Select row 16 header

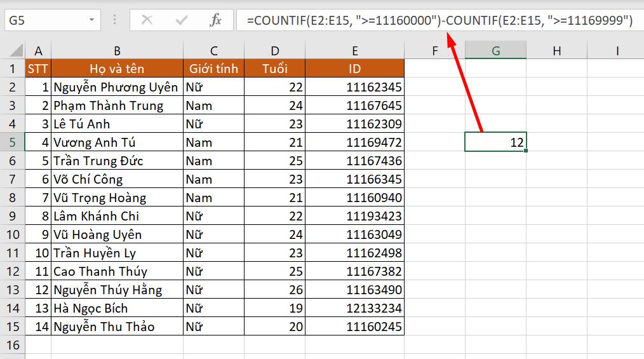[x=12, y=344]
